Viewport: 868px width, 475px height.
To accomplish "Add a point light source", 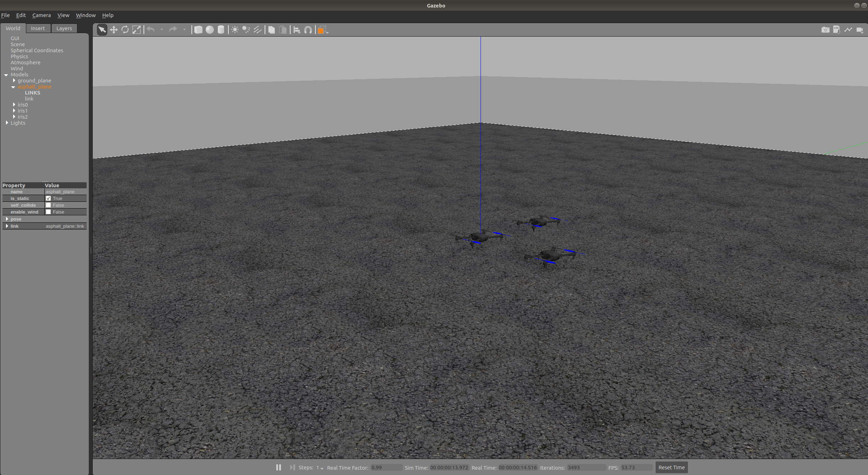I will (x=235, y=30).
